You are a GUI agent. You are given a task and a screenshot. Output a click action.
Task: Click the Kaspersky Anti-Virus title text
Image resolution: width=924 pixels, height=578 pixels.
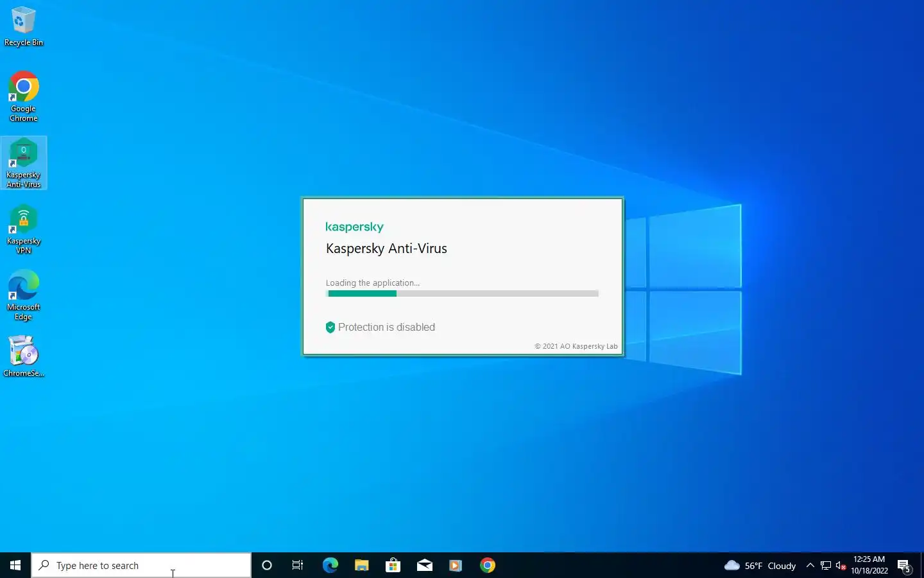(x=386, y=249)
